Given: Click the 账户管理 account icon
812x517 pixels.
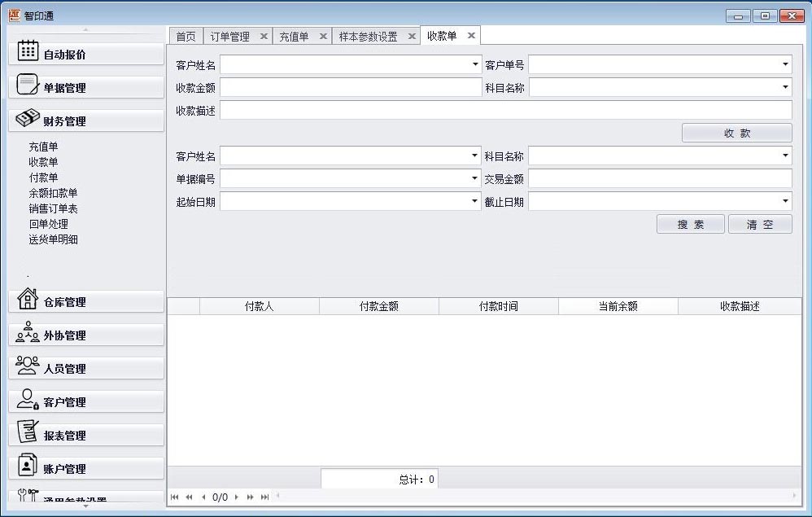Looking at the screenshot, I should tap(28, 466).
